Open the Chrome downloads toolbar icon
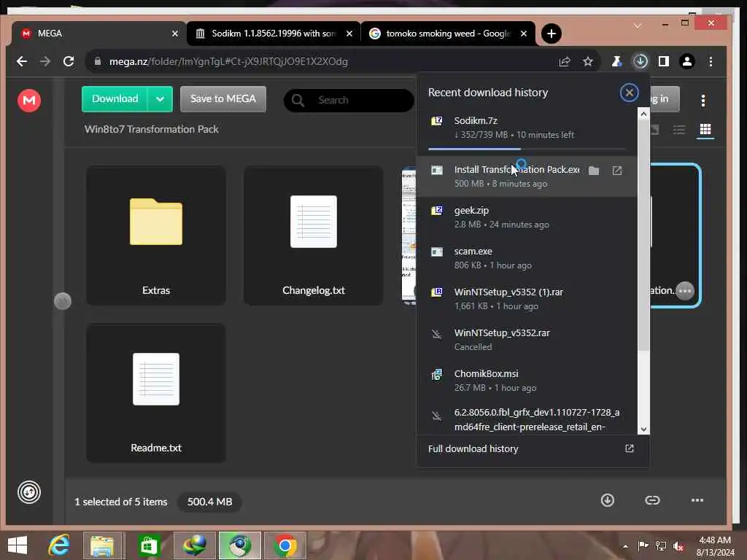The image size is (747, 560). (x=640, y=61)
